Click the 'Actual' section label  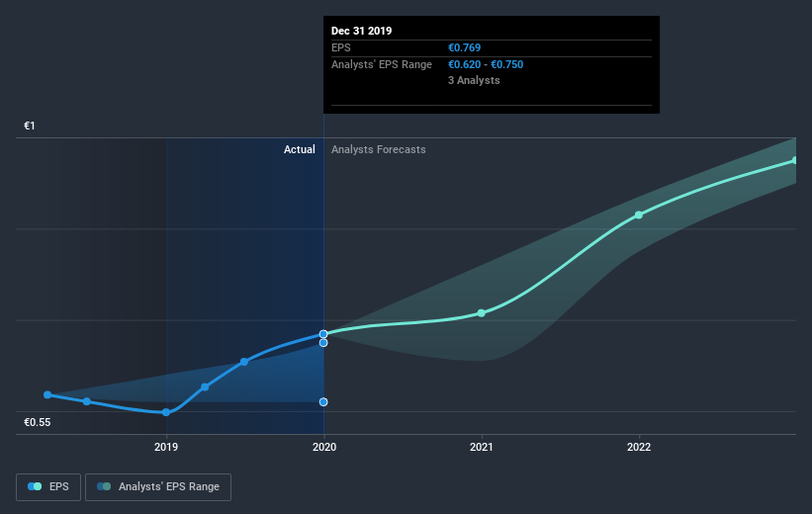(300, 149)
